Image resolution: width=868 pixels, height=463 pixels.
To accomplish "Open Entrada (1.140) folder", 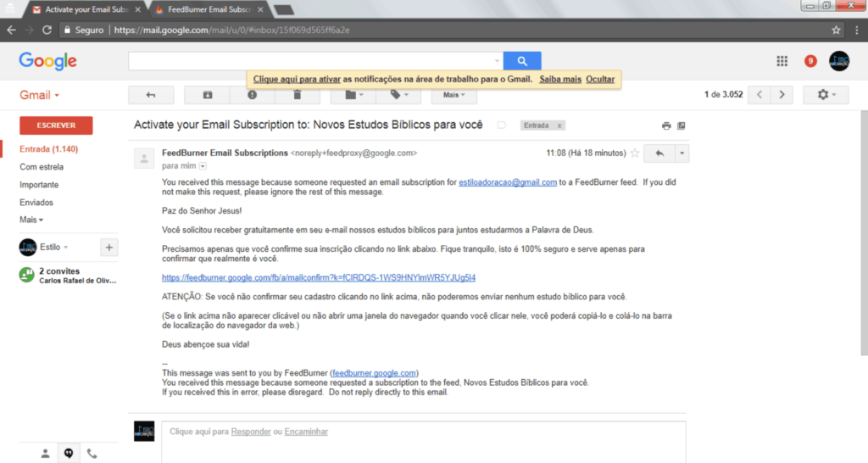I will tap(48, 149).
